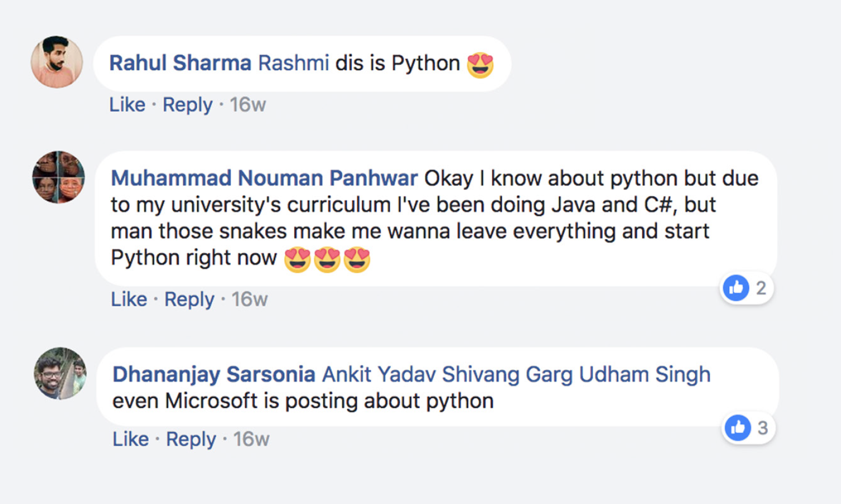This screenshot has width=841, height=504.
Task: Like Dhananjay Sarsonia's comment
Action: point(130,439)
